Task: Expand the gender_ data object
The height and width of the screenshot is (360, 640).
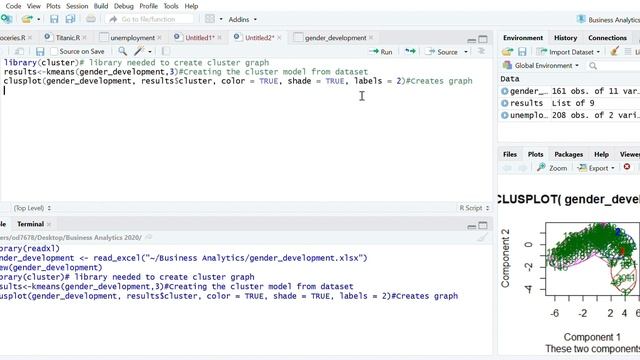Action: 504,91
